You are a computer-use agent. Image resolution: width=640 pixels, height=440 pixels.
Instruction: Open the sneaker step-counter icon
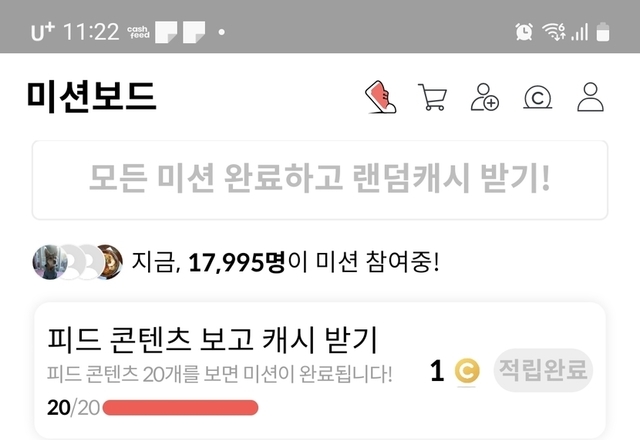click(x=380, y=97)
